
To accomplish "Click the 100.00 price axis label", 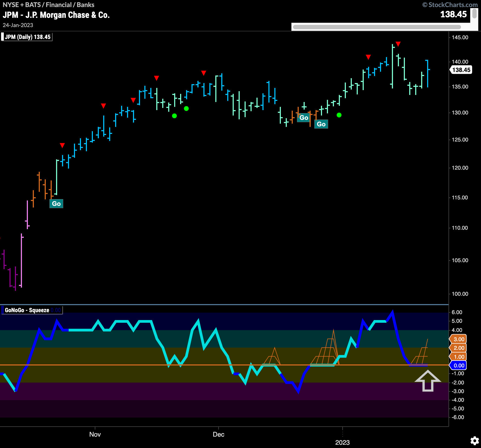I will [460, 294].
